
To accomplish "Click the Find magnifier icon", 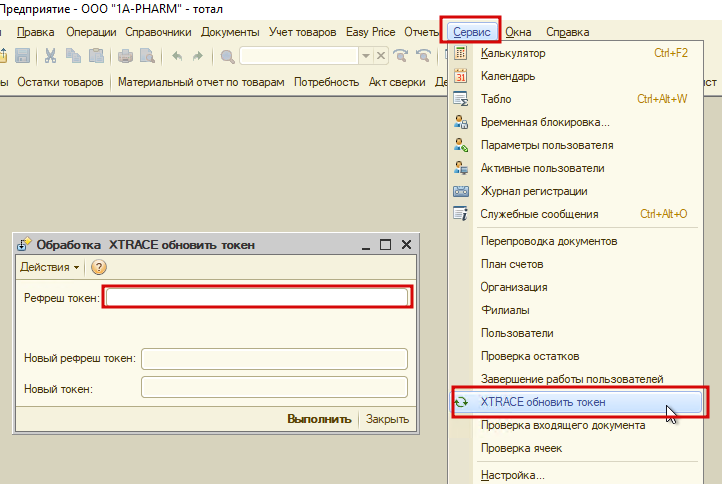I will tap(227, 56).
